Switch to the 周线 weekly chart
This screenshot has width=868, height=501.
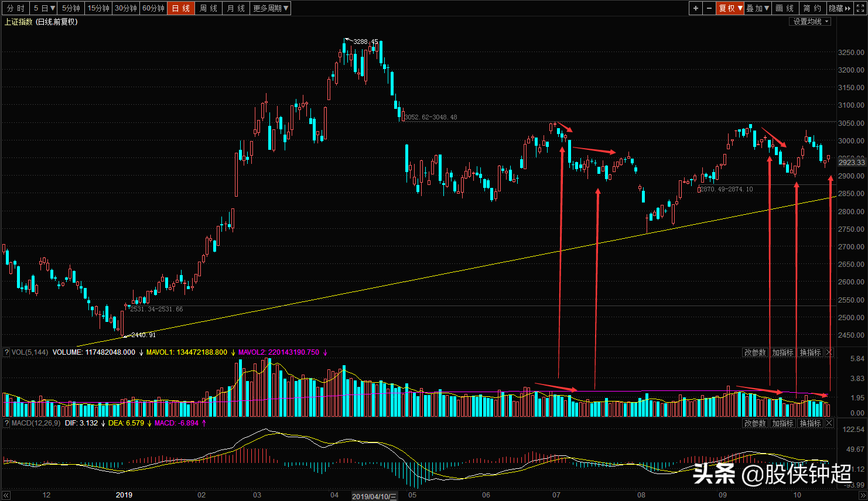209,8
